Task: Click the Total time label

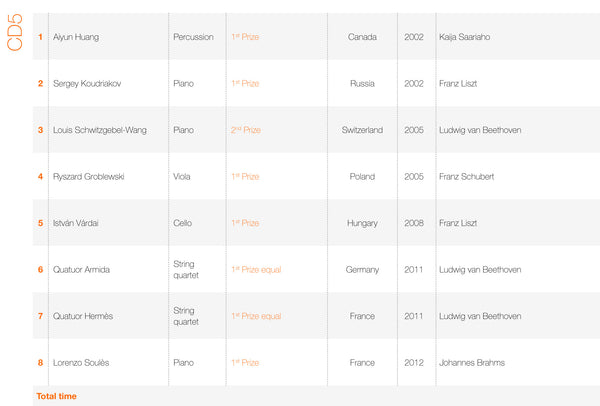Action: (x=56, y=396)
